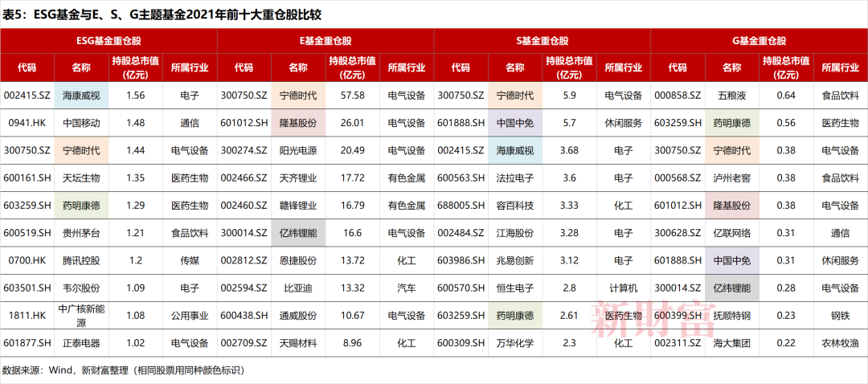Select the 五粮液 name cell
Image resolution: width=868 pixels, height=384 pixels.
[x=732, y=96]
